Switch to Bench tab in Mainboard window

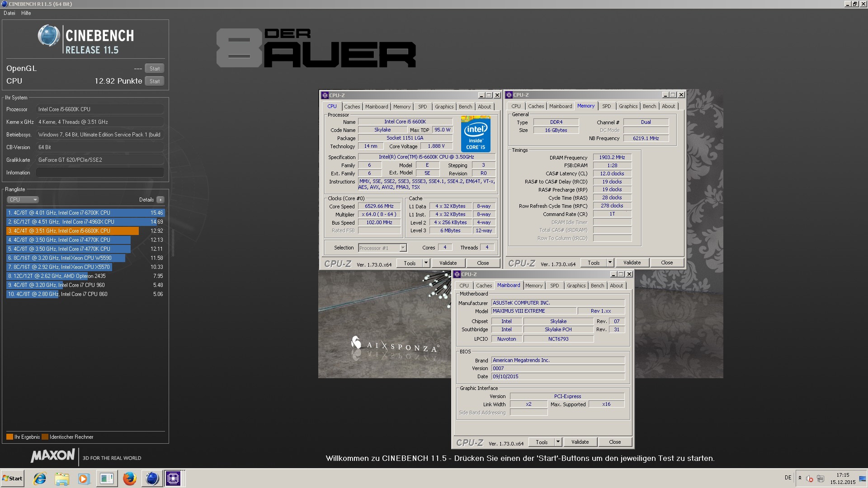coord(597,286)
